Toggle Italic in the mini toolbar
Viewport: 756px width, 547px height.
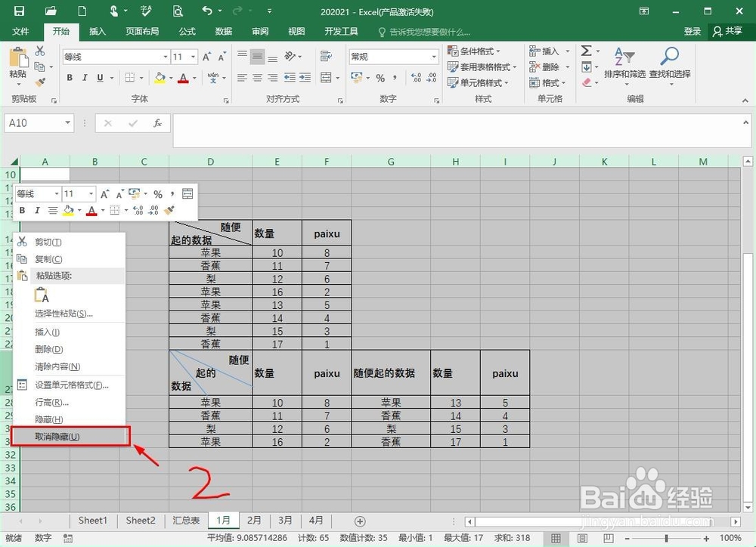(x=37, y=210)
